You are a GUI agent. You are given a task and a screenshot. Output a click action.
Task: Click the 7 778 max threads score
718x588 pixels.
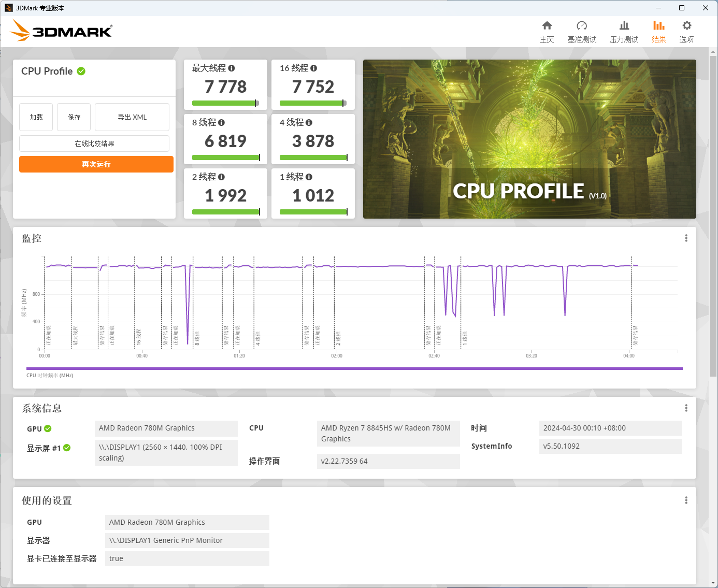click(225, 87)
